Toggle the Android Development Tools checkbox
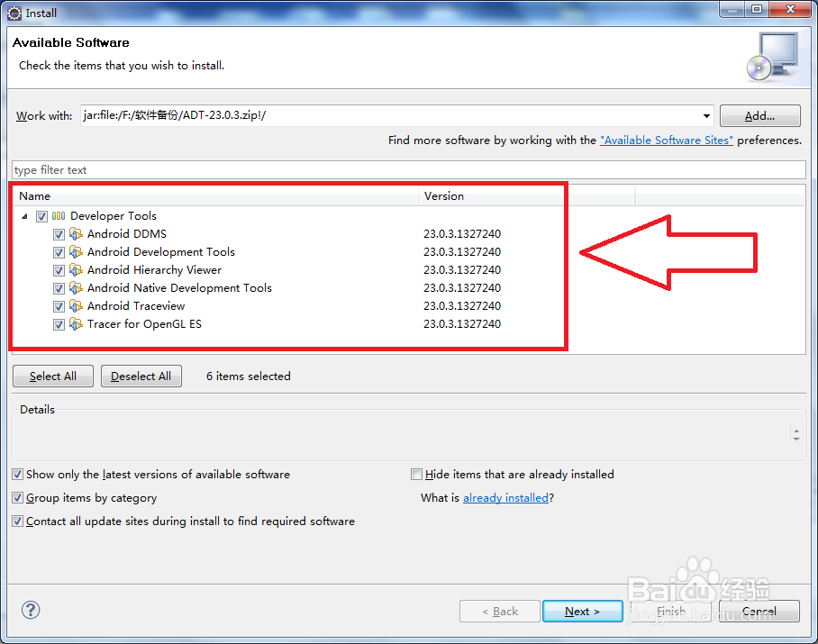This screenshot has width=818, height=644. [59, 252]
